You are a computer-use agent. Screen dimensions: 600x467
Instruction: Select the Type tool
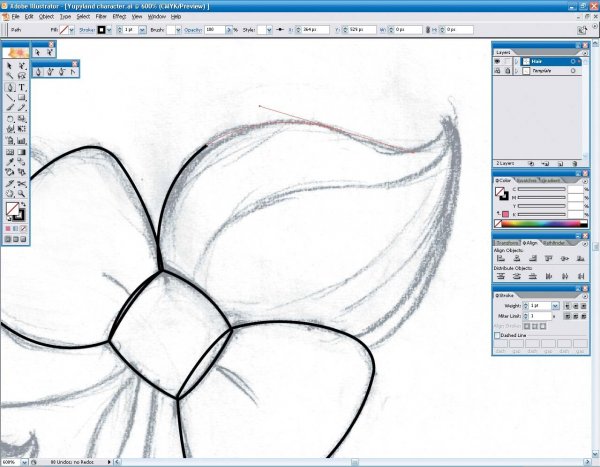coord(22,87)
